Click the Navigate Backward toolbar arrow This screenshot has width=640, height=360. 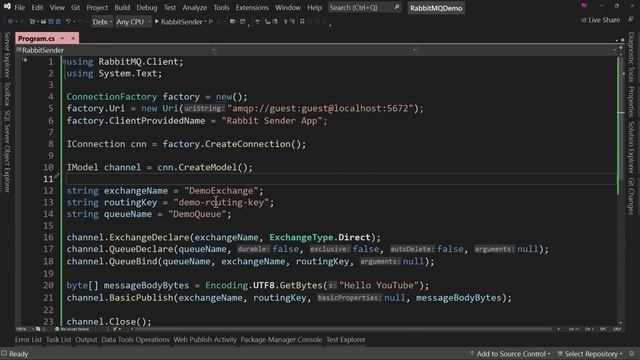coord(10,21)
